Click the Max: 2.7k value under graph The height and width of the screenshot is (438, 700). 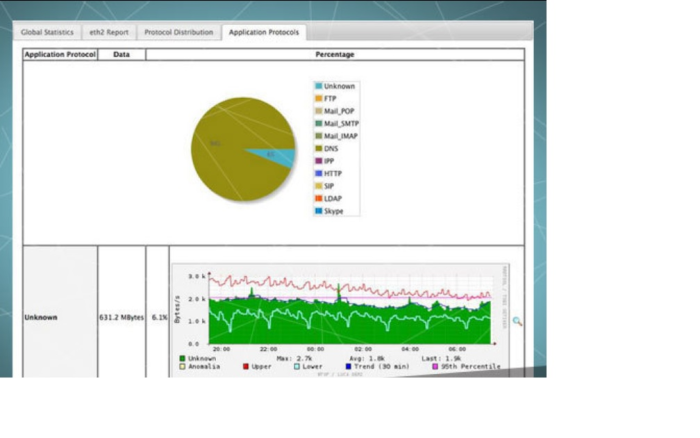click(294, 359)
